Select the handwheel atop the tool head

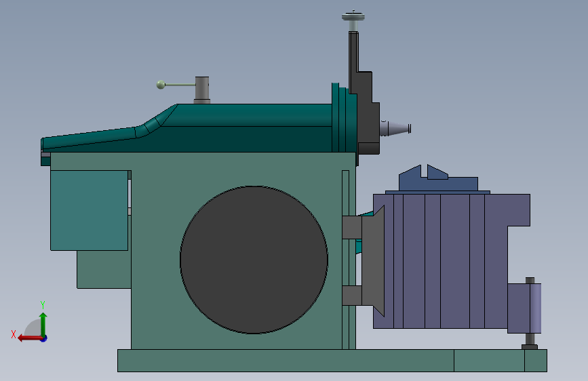pos(353,17)
